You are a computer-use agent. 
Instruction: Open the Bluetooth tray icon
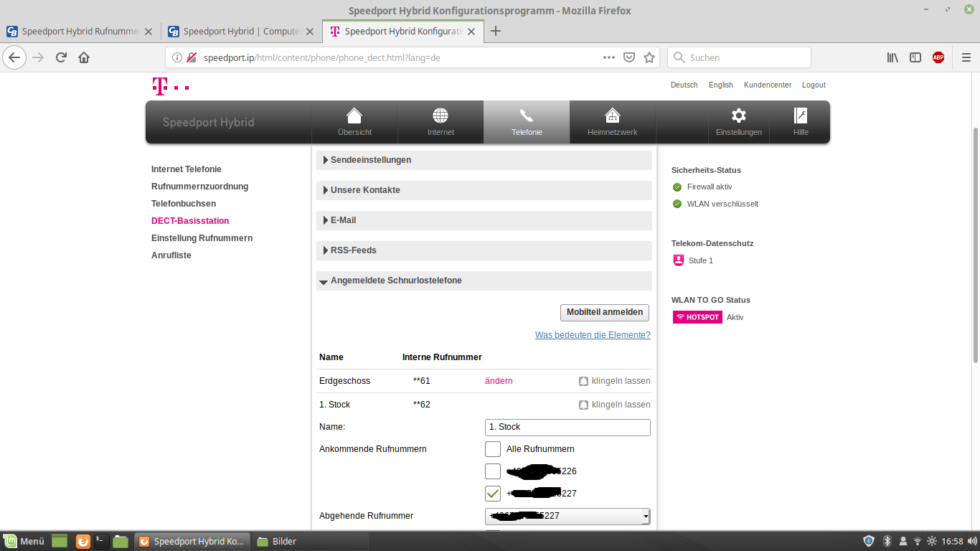pyautogui.click(x=887, y=541)
